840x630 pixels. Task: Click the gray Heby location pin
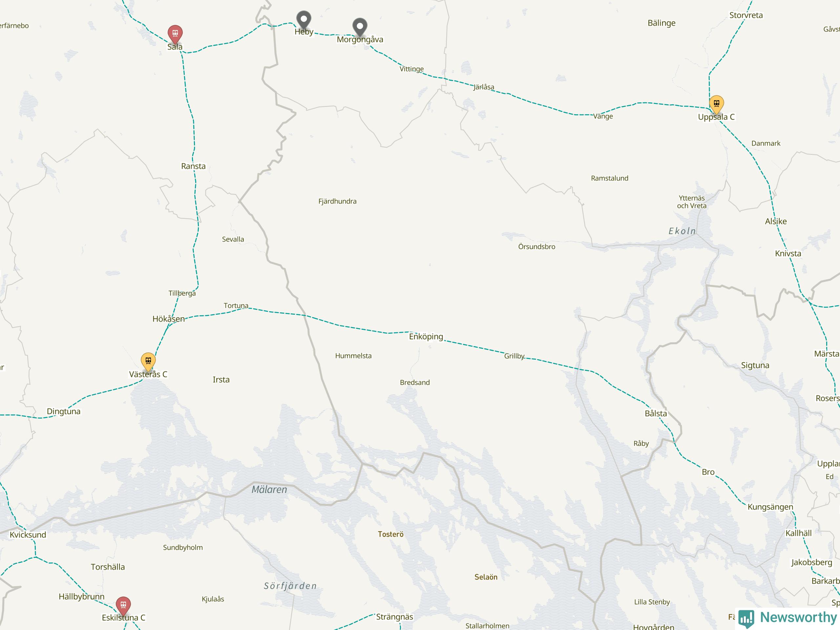tap(304, 20)
